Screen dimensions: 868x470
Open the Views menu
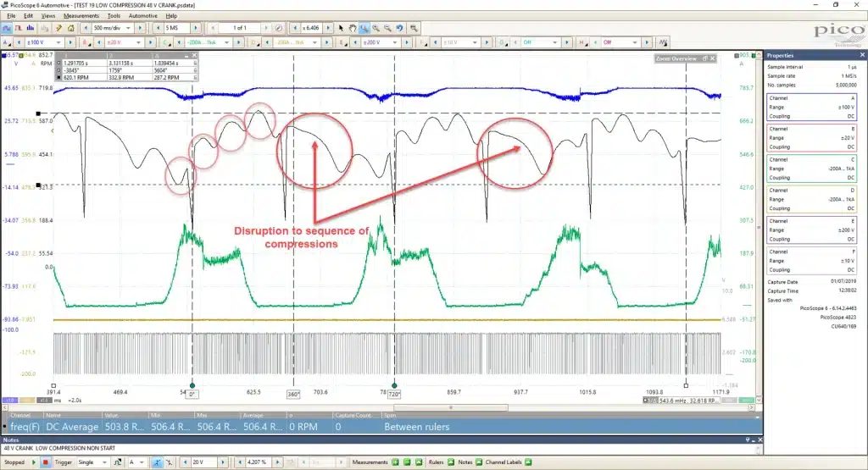click(x=48, y=16)
